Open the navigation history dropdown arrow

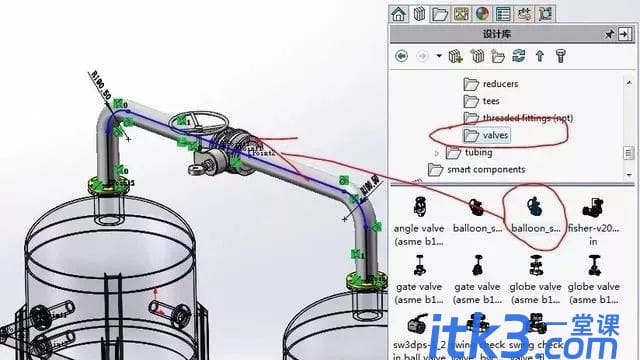pos(439,56)
